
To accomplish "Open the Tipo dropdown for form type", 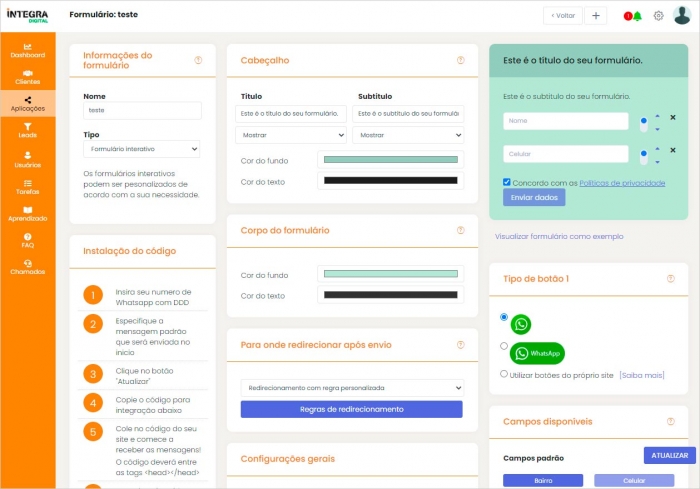I will point(141,148).
